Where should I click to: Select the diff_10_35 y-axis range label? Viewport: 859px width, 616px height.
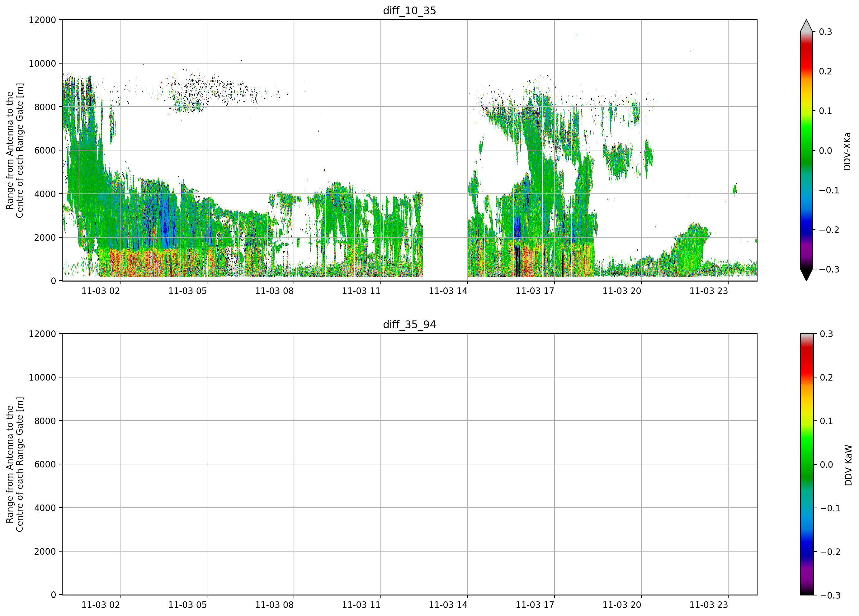(x=15, y=150)
